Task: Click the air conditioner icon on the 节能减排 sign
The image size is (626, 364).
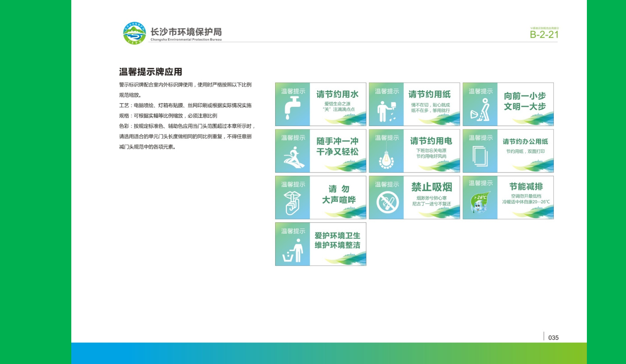Action: pos(480,201)
